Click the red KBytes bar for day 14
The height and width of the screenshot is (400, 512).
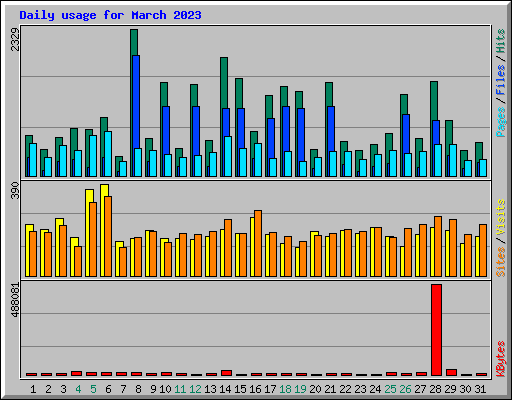point(226,373)
